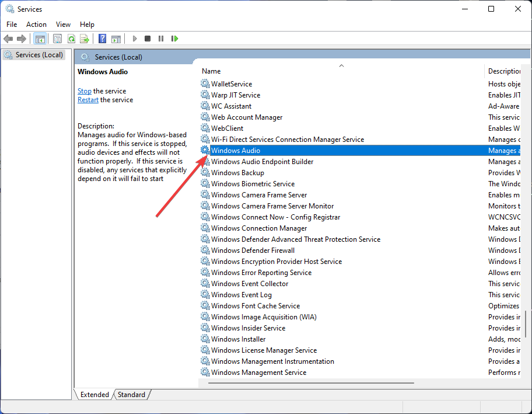Image resolution: width=532 pixels, height=414 pixels.
Task: Select Wi-Fi Direct Services Connection Manager Service
Action: pos(288,139)
